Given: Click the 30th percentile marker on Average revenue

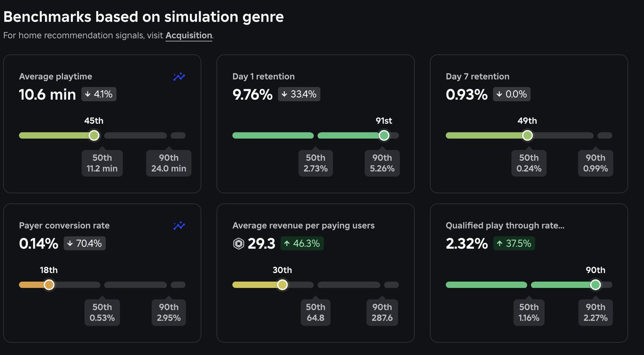Looking at the screenshot, I should [x=282, y=285].
